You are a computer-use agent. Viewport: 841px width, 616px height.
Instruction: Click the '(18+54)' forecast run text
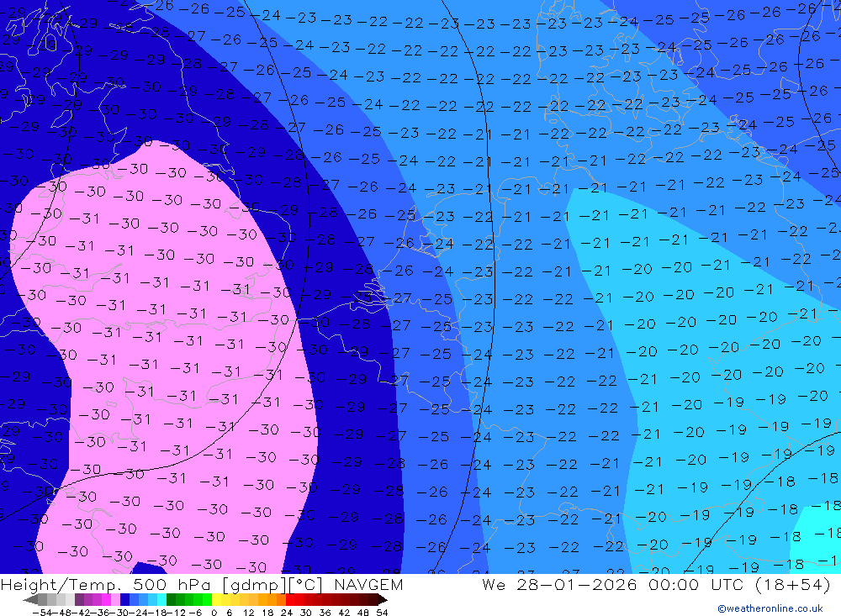point(793,585)
